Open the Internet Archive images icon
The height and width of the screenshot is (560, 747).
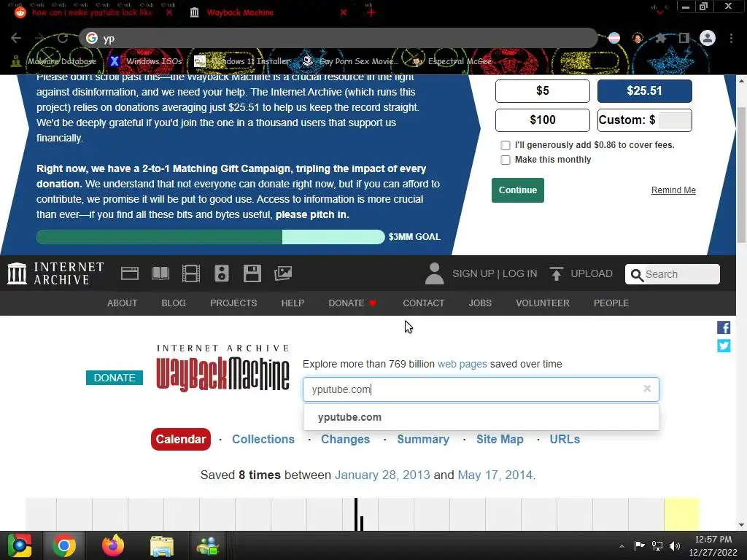coord(283,273)
